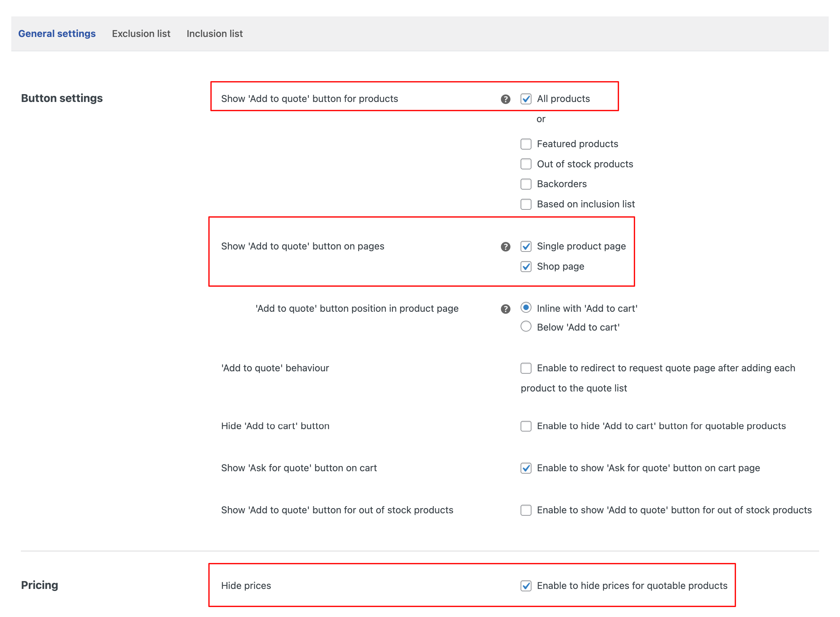
Task: Disable 'Ask for quote' button on cart page
Action: point(526,468)
